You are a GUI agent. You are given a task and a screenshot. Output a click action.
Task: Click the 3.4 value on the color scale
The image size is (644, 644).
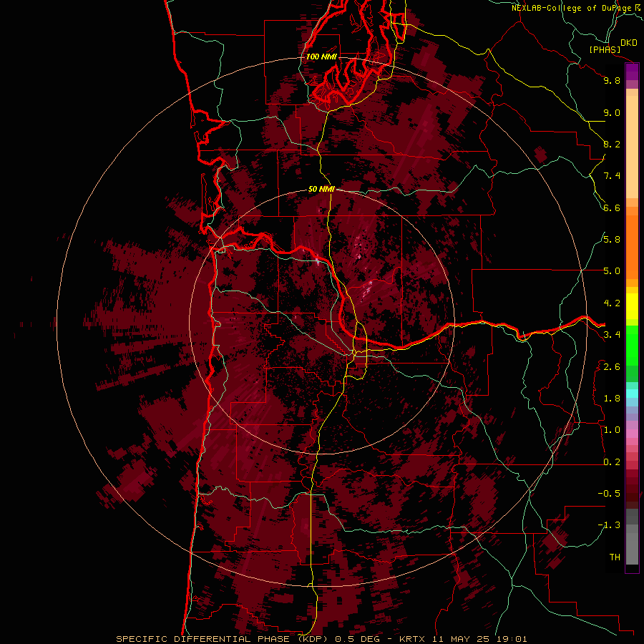coord(612,335)
